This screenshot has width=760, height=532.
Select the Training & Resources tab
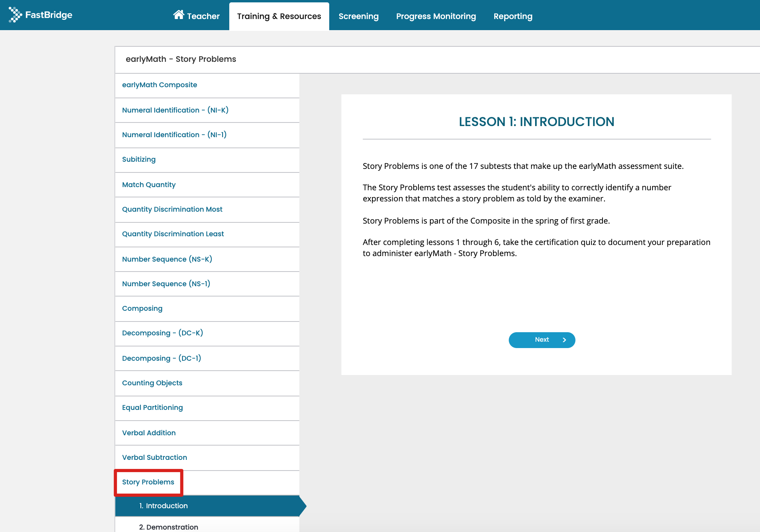point(279,16)
